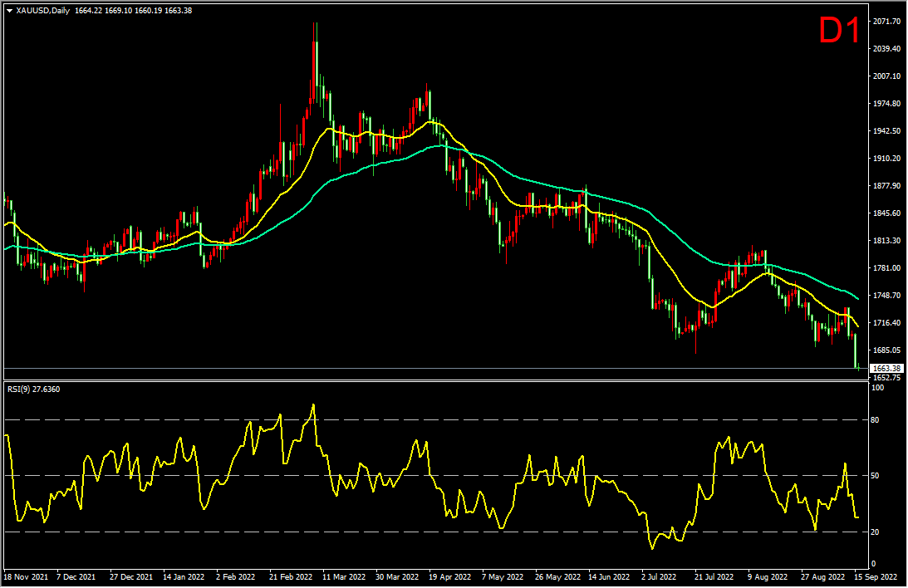Click the red D1 timeframe label

coord(839,30)
